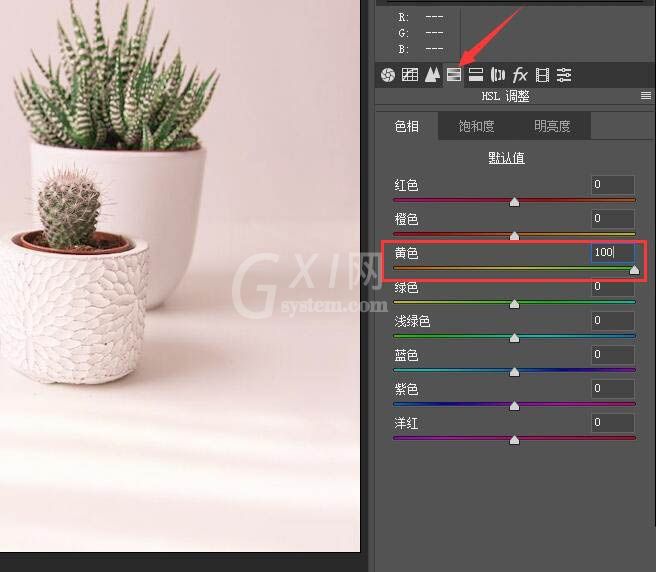Click the 紫色 hue slider handle
The image size is (656, 572).
click(514, 406)
